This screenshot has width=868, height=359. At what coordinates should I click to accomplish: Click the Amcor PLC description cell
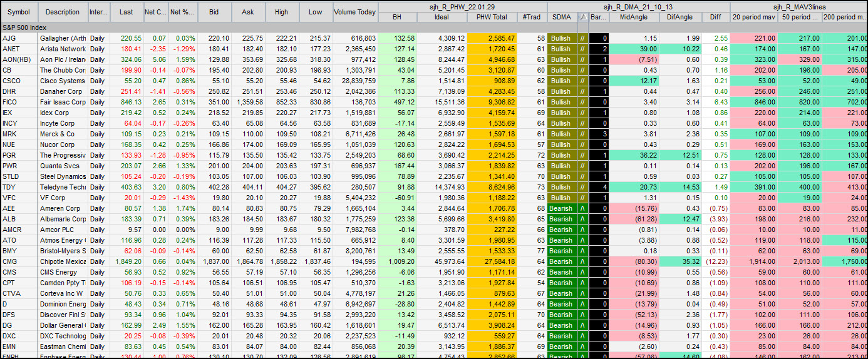coord(63,230)
